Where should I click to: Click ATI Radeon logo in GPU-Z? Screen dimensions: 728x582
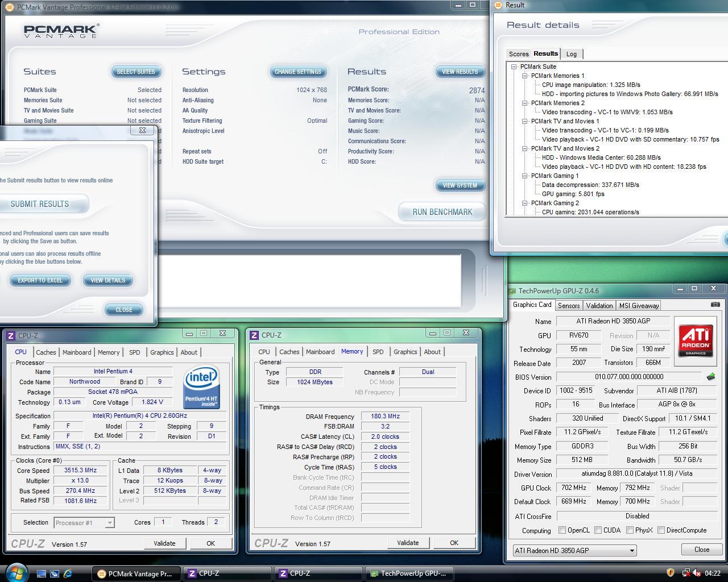coord(695,340)
